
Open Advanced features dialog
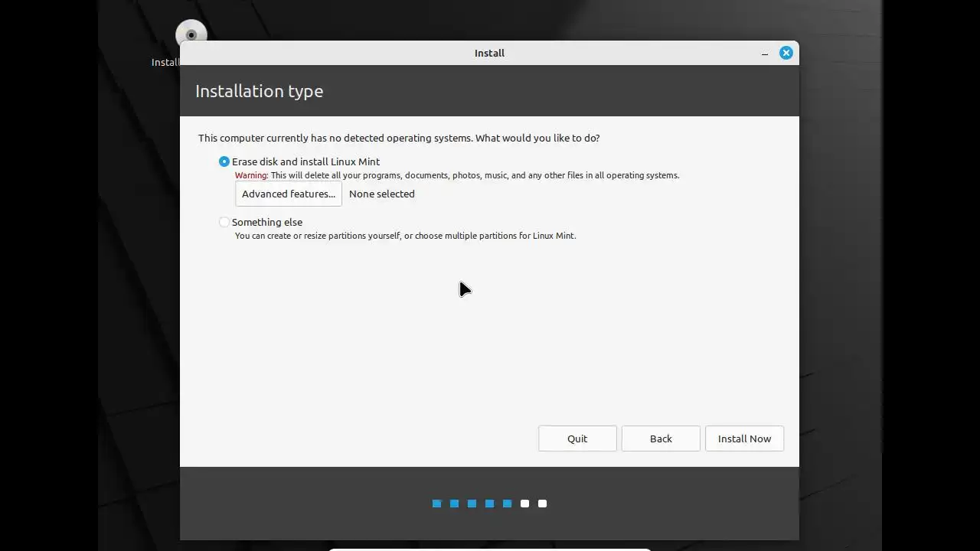point(289,194)
